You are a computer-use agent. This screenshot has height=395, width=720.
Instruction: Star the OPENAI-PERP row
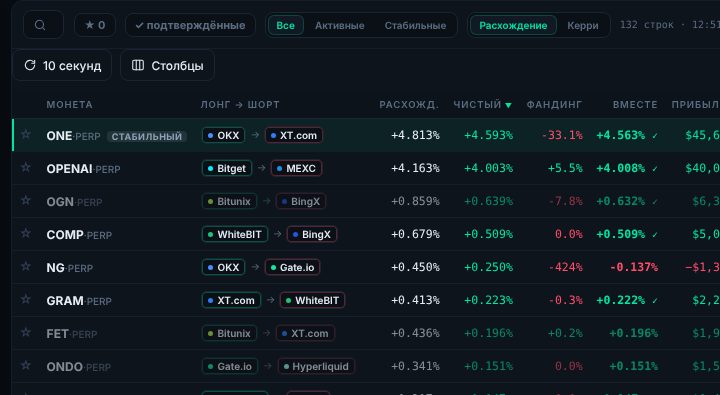[x=26, y=167]
